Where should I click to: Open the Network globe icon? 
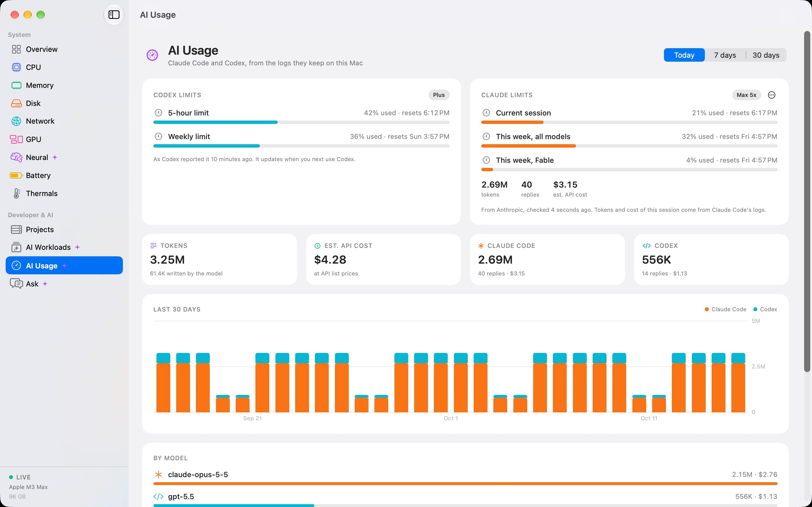16,121
